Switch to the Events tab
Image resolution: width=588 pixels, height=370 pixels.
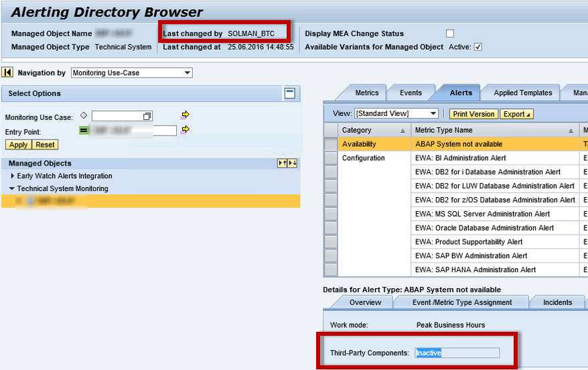tap(411, 92)
